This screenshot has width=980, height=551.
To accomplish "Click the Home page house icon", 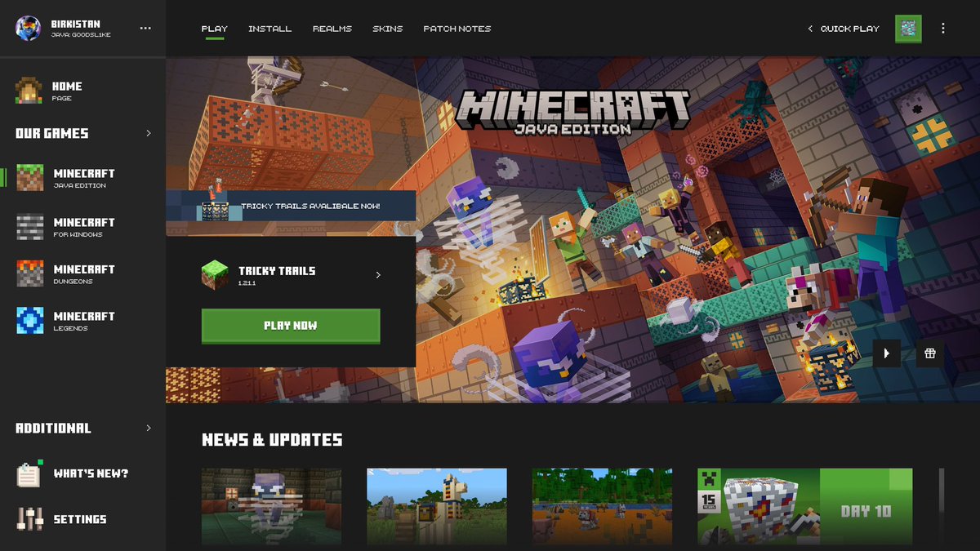I will pyautogui.click(x=29, y=90).
